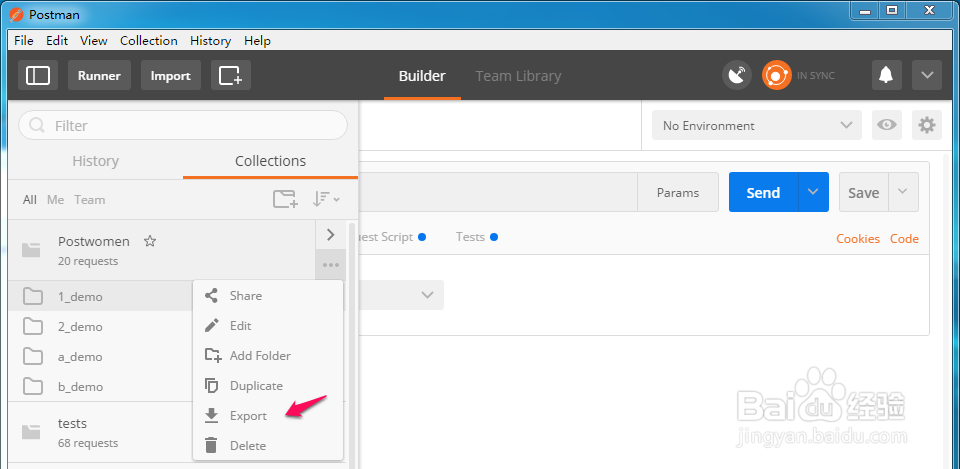The image size is (960, 469).
Task: Choose Export from context menu
Action: pyautogui.click(x=268, y=416)
